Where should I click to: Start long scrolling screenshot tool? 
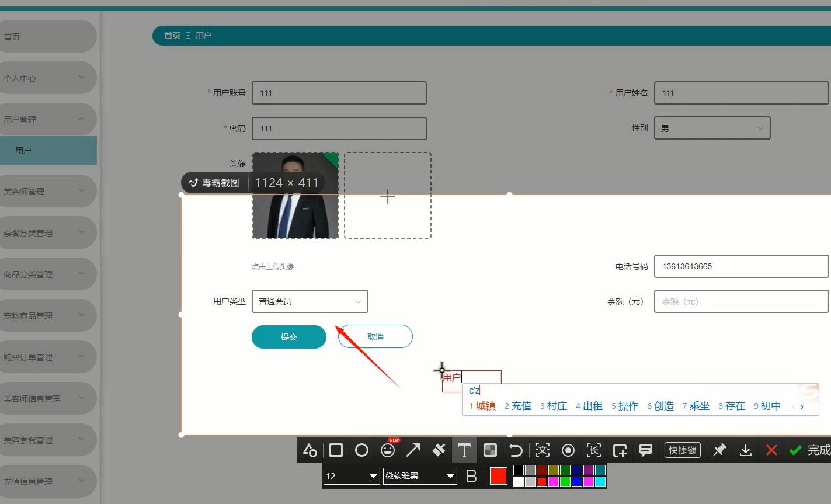594,450
